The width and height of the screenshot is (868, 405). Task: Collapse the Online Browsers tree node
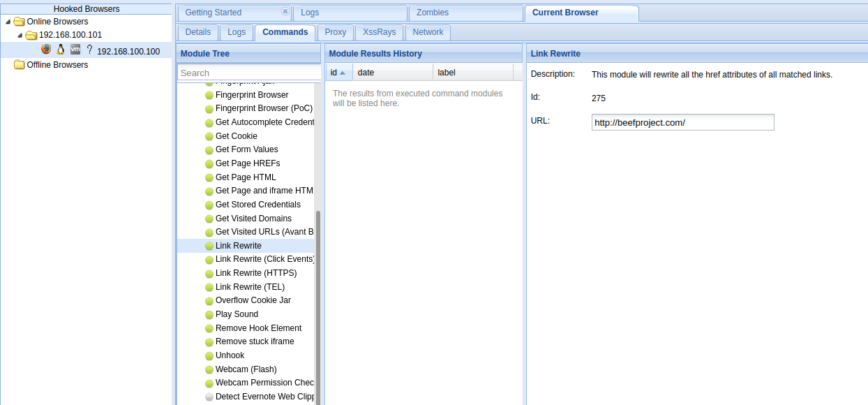click(x=8, y=22)
